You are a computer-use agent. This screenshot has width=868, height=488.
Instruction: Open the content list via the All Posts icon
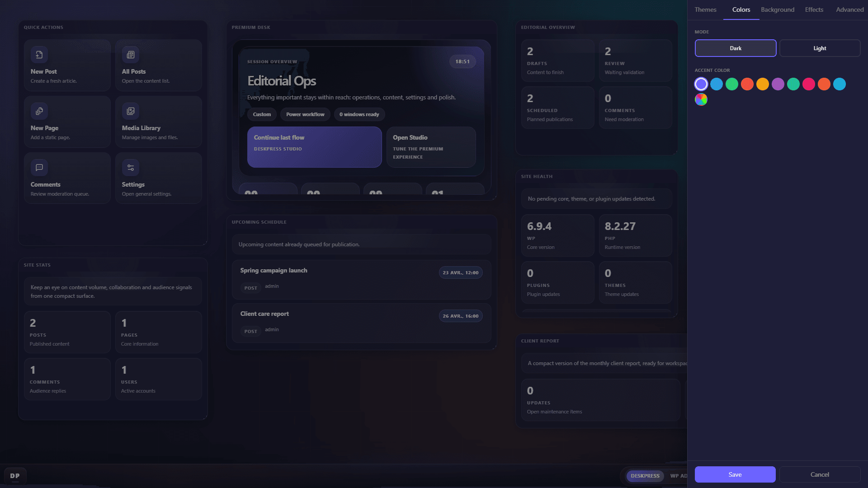pyautogui.click(x=130, y=54)
